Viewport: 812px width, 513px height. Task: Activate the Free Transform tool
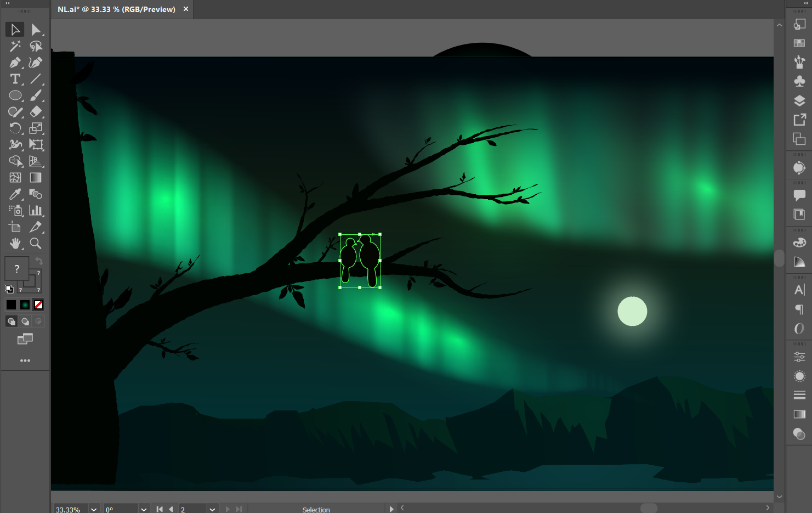click(36, 145)
